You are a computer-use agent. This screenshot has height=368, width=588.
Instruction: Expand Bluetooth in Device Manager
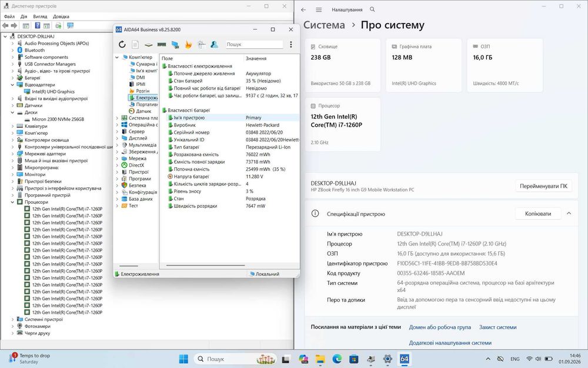click(12, 50)
